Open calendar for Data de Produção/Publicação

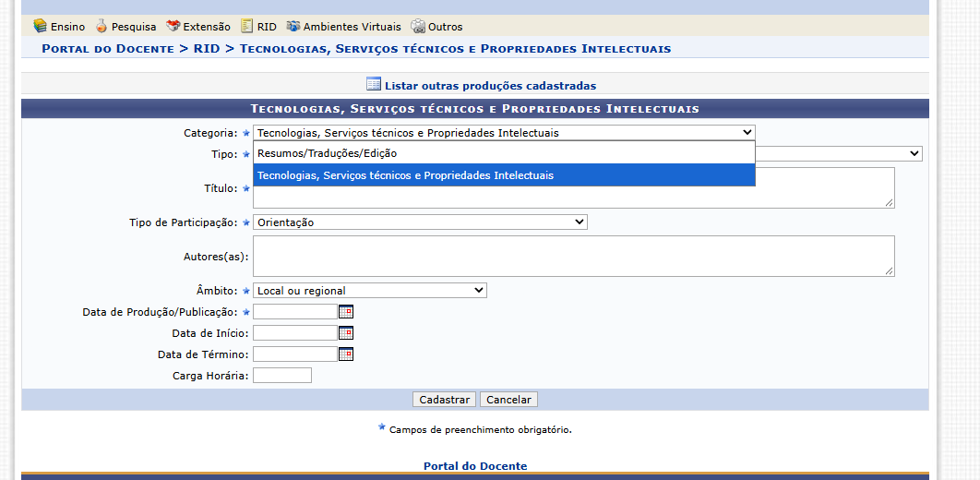point(346,312)
